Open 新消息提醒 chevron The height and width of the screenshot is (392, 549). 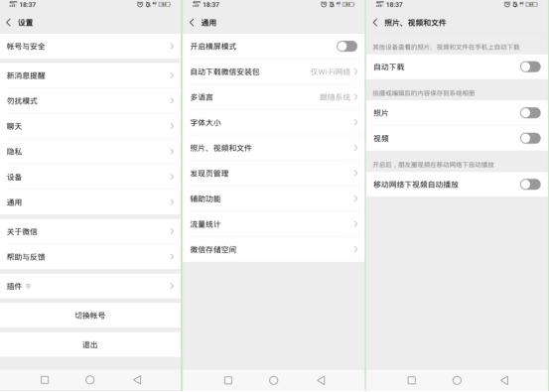tap(172, 75)
